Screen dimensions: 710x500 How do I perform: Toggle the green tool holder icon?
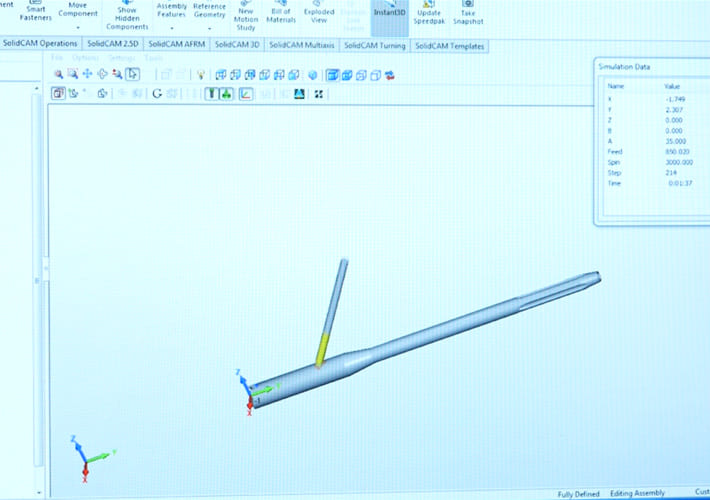226,94
